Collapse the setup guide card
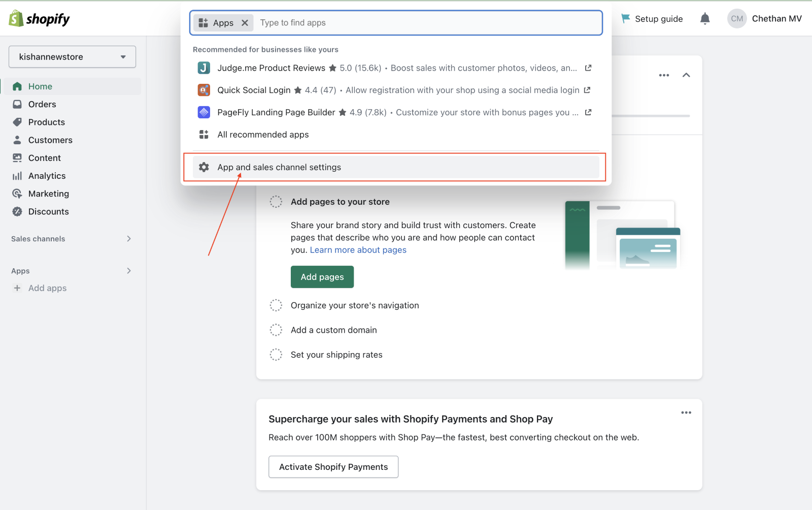Image resolution: width=812 pixels, height=510 pixels. (686, 75)
